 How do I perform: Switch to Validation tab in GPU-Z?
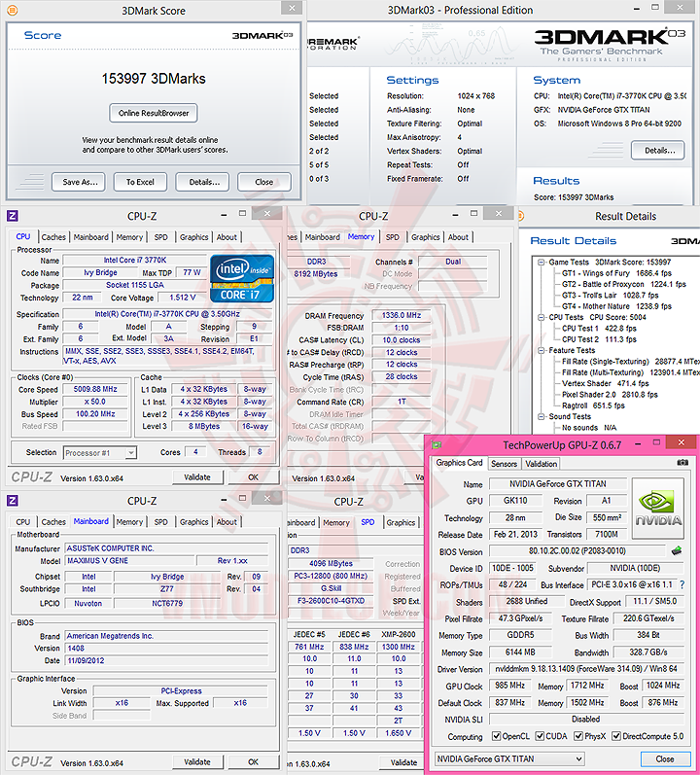click(541, 464)
